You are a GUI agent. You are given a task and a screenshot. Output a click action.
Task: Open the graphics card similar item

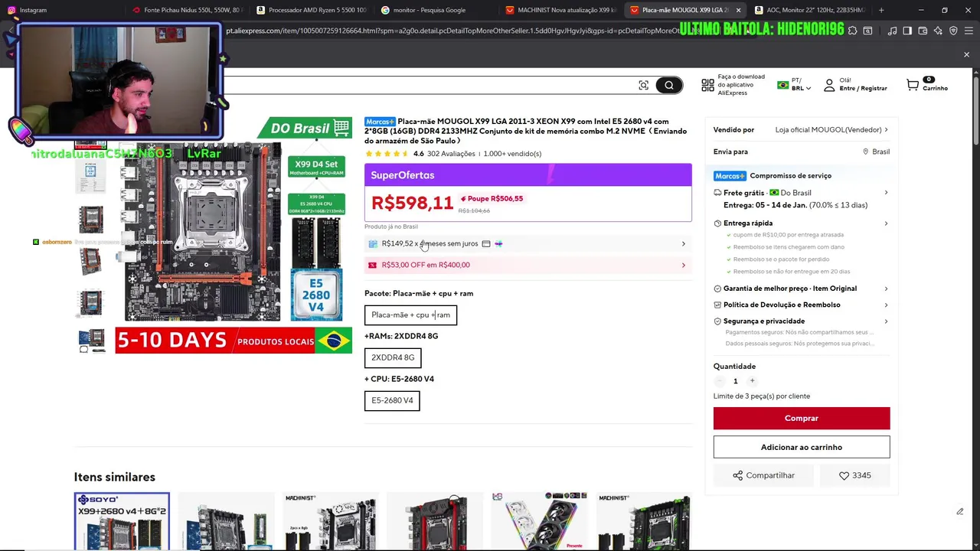pos(540,521)
